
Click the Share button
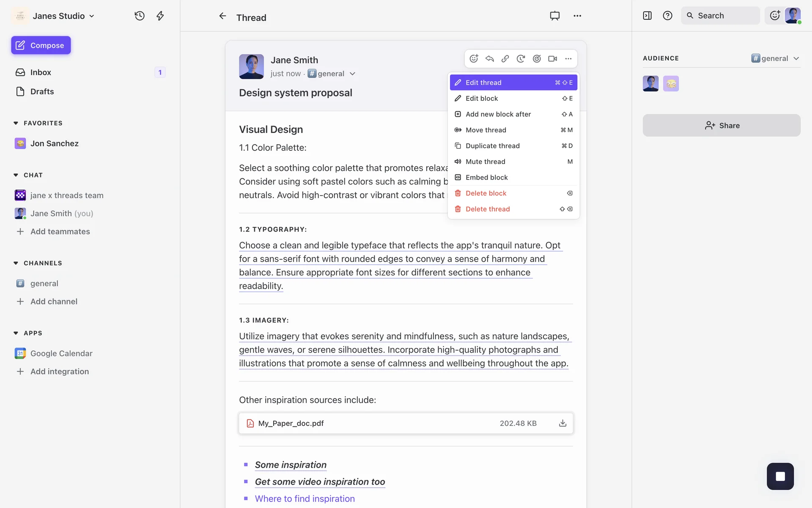[721, 125]
